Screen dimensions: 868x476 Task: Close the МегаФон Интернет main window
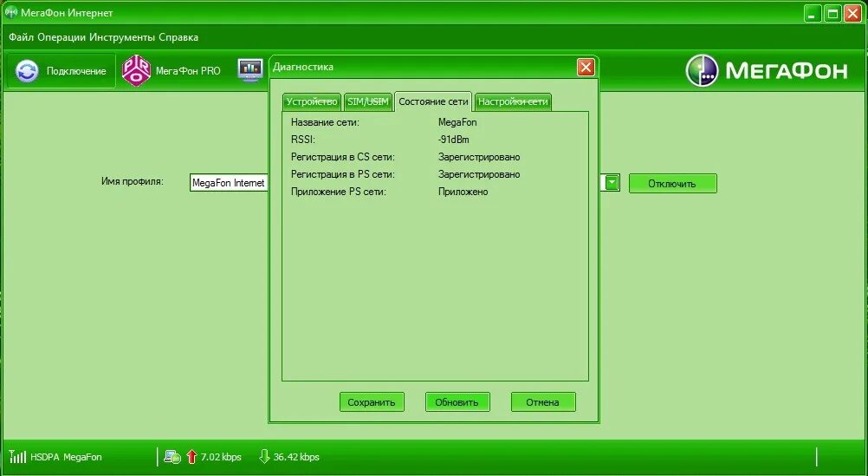pyautogui.click(x=852, y=14)
